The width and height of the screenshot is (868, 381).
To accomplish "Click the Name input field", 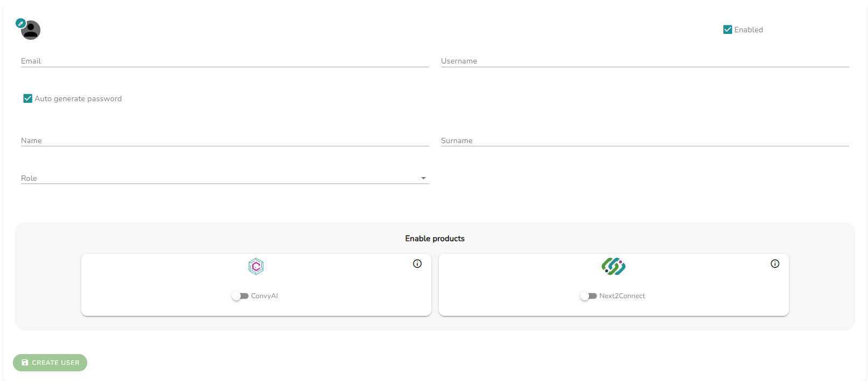I will point(225,140).
